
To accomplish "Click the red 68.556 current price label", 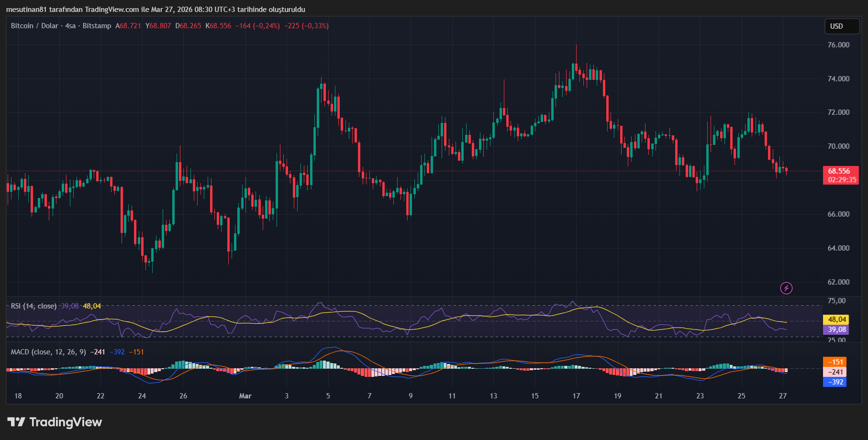I will click(x=839, y=171).
